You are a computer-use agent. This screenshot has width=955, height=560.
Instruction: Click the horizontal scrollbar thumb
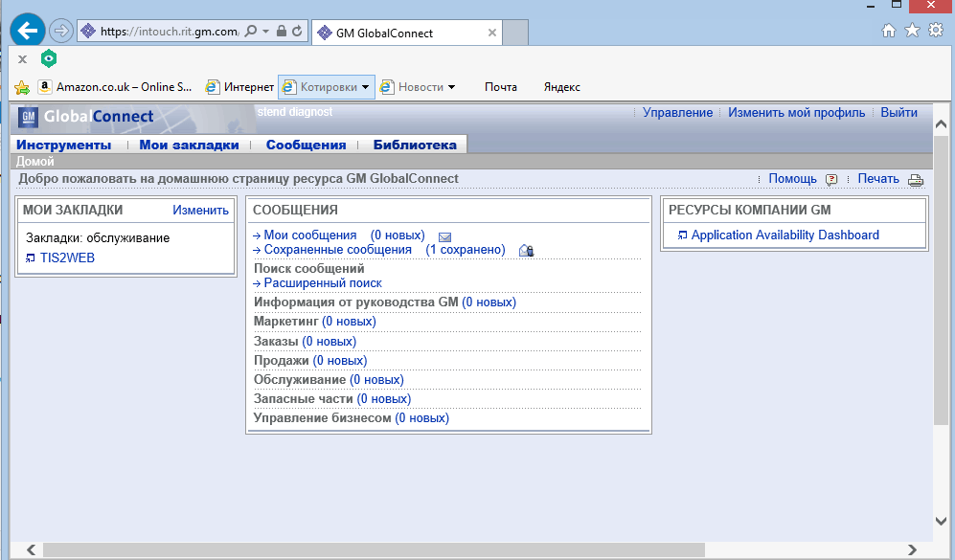(x=374, y=550)
